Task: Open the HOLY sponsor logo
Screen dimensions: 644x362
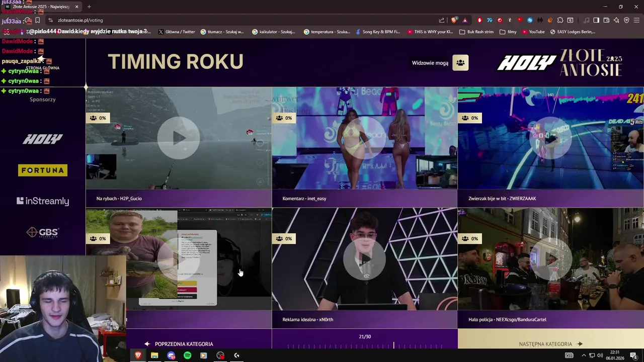Action: (43, 139)
